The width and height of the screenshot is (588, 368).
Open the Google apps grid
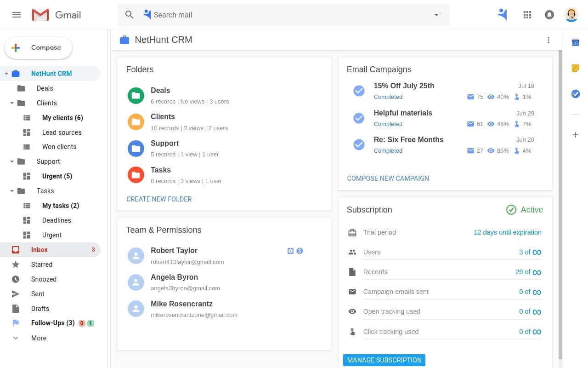point(527,15)
